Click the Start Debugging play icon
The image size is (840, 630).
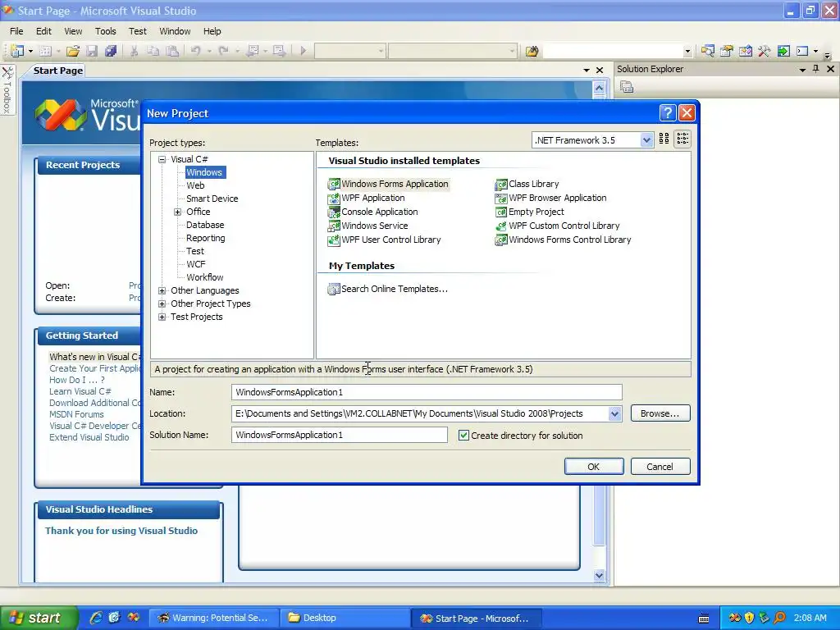pyautogui.click(x=304, y=51)
